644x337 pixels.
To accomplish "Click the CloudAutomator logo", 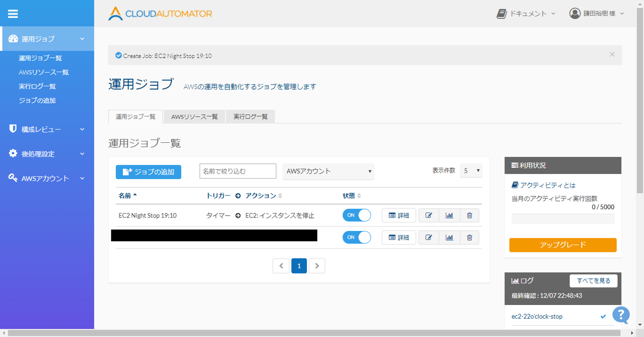I will click(x=160, y=13).
